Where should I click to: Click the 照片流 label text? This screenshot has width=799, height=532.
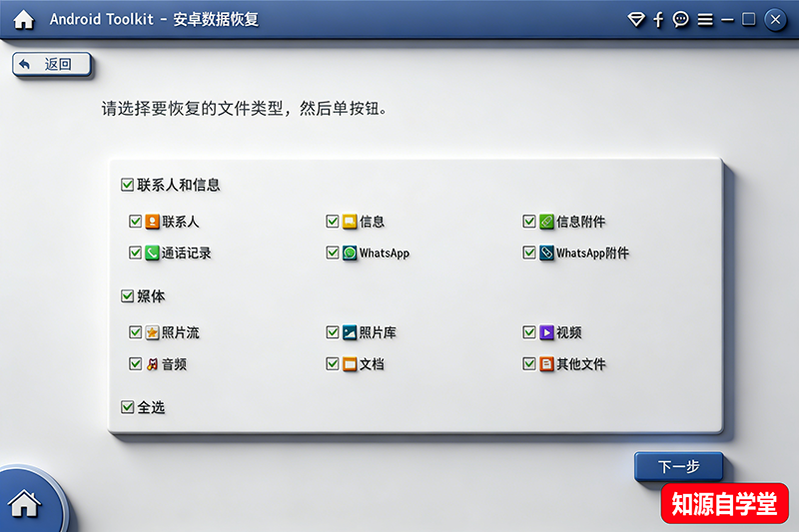[x=181, y=332]
